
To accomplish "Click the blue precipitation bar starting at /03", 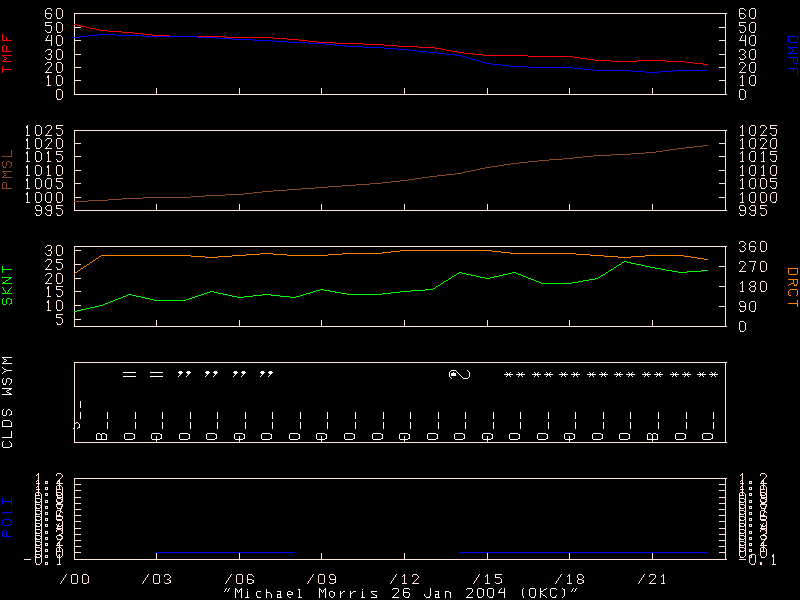I will [x=225, y=552].
